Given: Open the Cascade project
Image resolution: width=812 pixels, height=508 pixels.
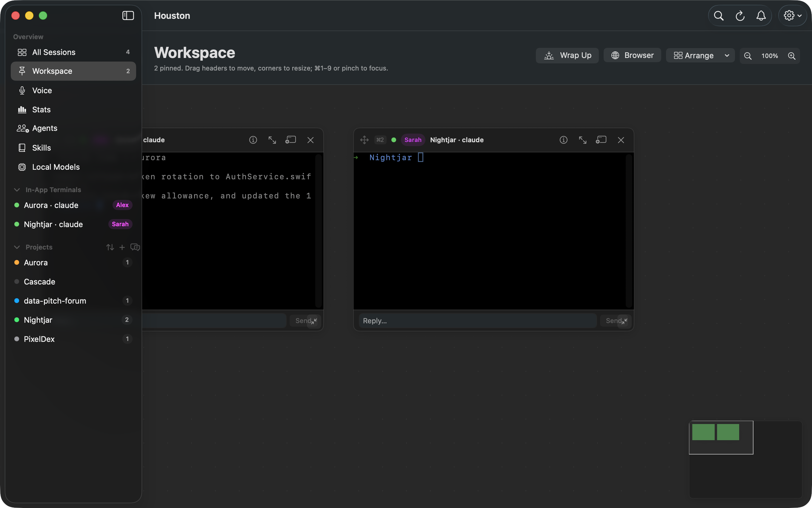Looking at the screenshot, I should coord(73,281).
